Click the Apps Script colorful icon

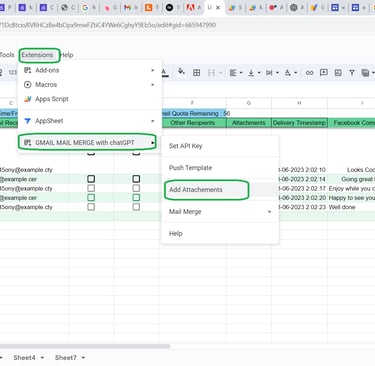coord(28,99)
